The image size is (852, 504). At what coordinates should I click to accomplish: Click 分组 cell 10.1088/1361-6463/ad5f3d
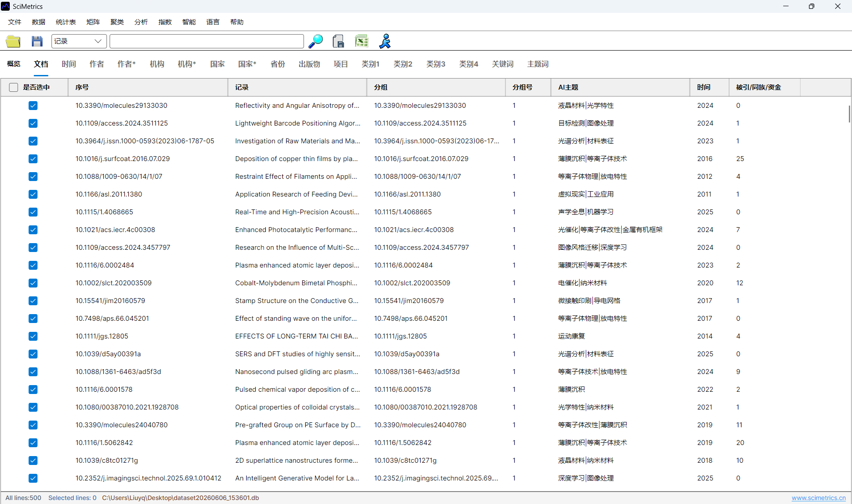417,372
